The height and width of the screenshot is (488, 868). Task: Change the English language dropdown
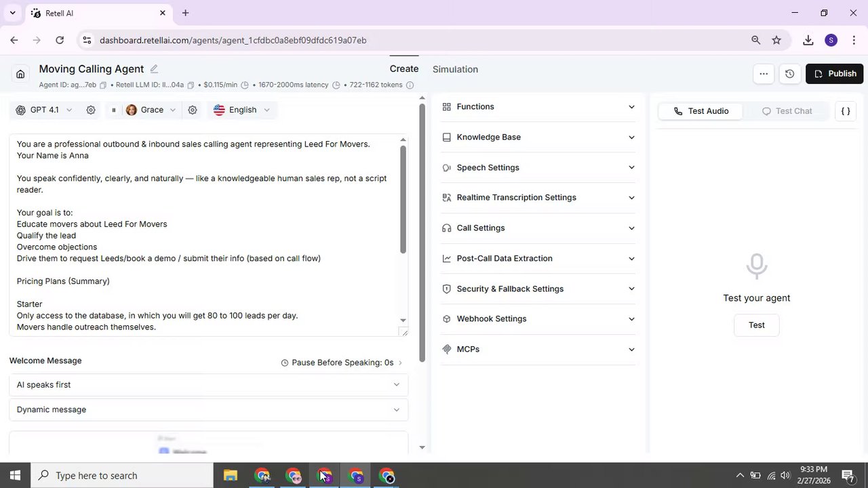click(242, 110)
